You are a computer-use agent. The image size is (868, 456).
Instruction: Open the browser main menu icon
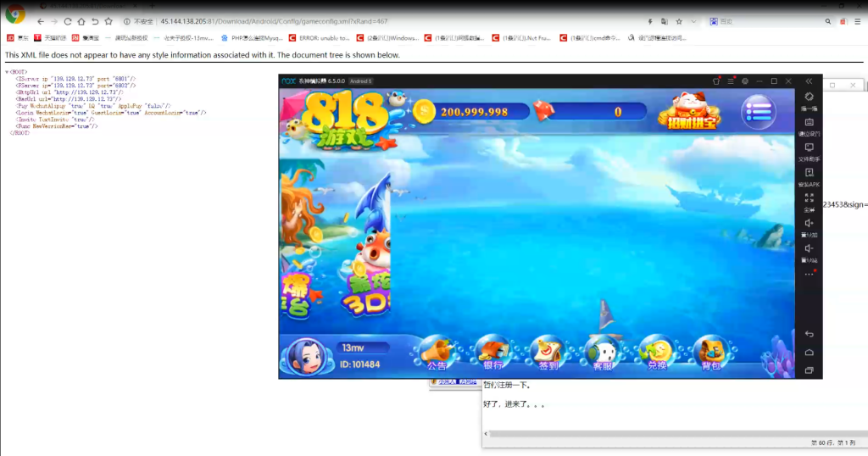click(x=858, y=21)
